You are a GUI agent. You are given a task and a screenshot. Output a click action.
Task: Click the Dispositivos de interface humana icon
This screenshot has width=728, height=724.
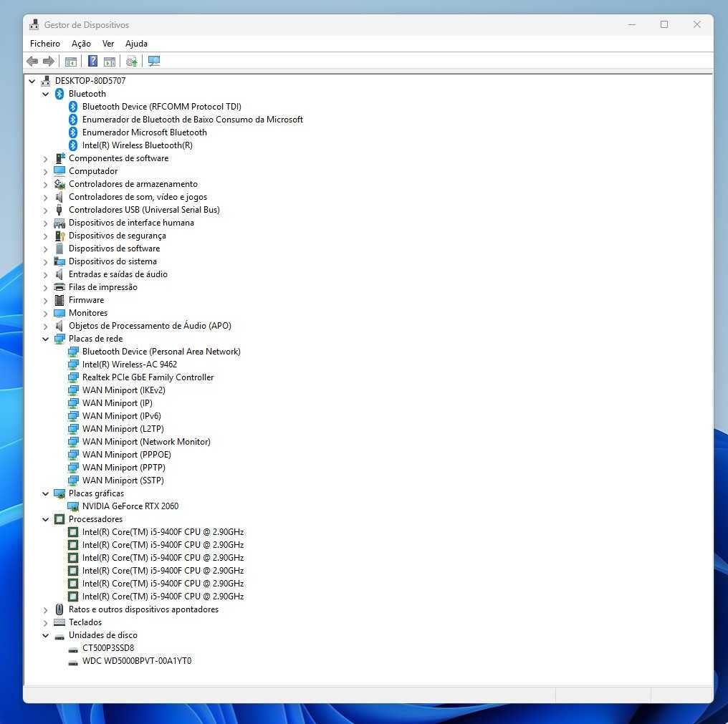pyautogui.click(x=59, y=223)
